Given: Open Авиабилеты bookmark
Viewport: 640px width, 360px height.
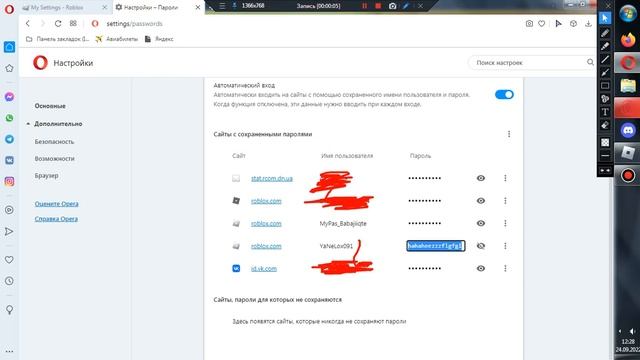Looking at the screenshot, I should point(117,39).
